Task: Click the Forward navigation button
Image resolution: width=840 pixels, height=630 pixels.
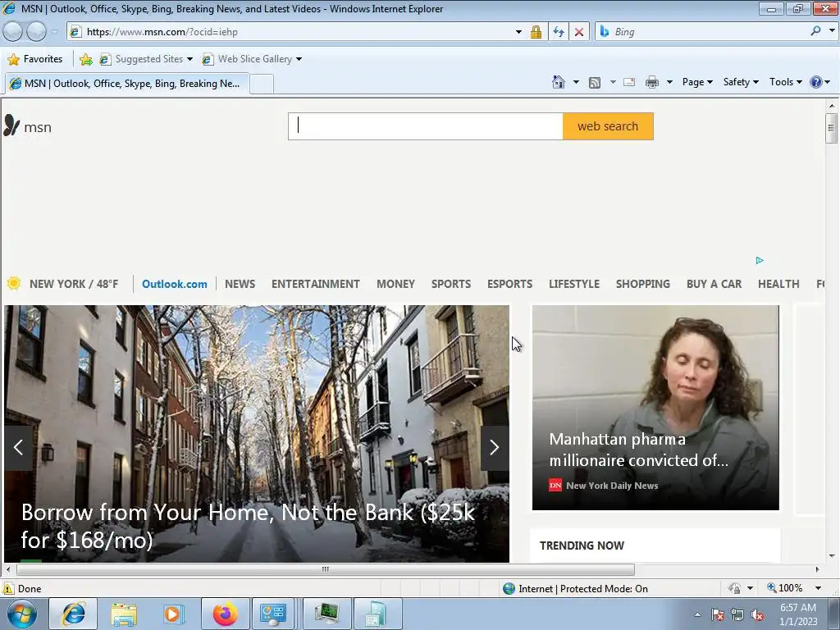Action: [x=36, y=32]
